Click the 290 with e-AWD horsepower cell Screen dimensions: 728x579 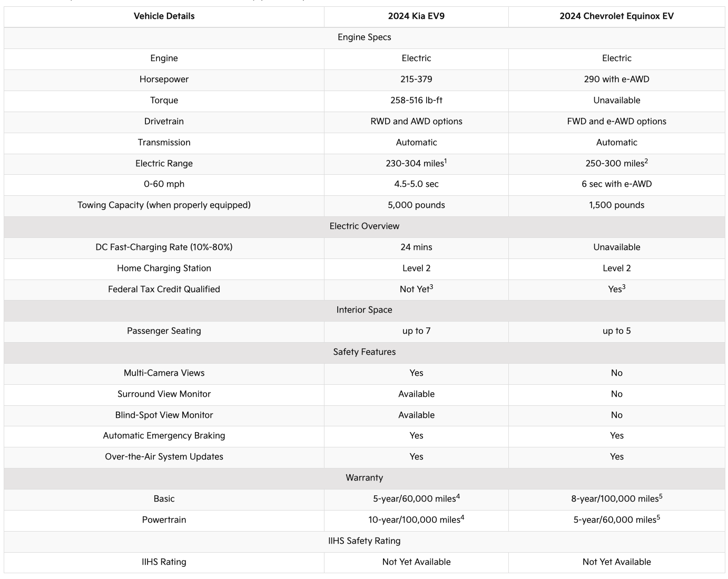(x=616, y=79)
